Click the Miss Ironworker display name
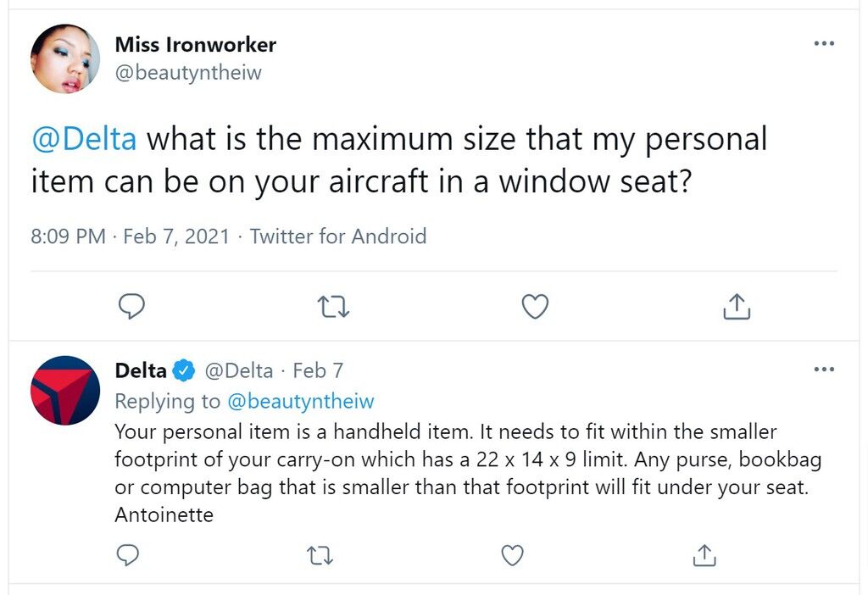 [196, 44]
